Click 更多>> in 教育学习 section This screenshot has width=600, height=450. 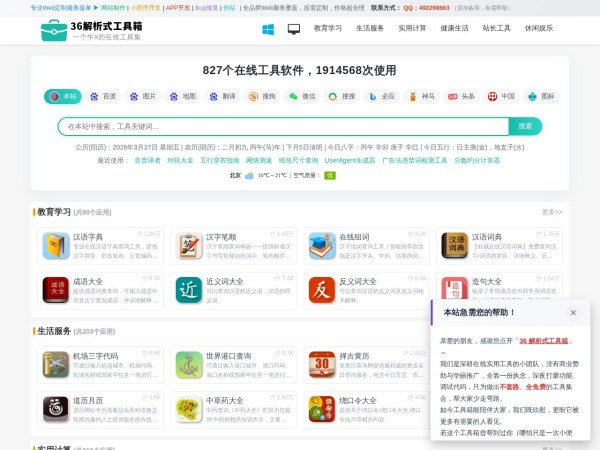[552, 212]
